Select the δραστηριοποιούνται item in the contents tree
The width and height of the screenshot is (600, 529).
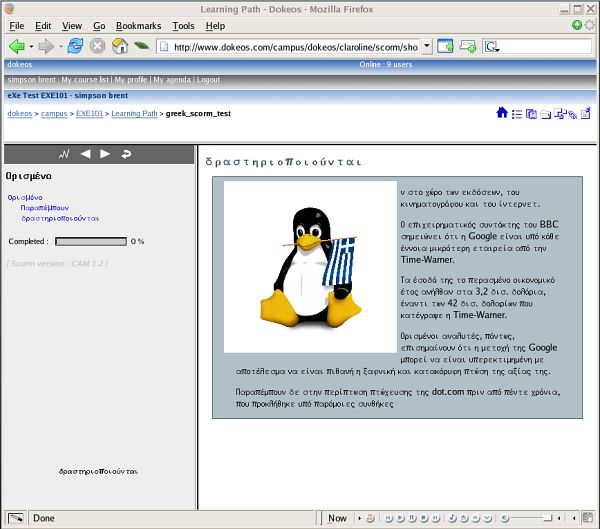pos(60,219)
